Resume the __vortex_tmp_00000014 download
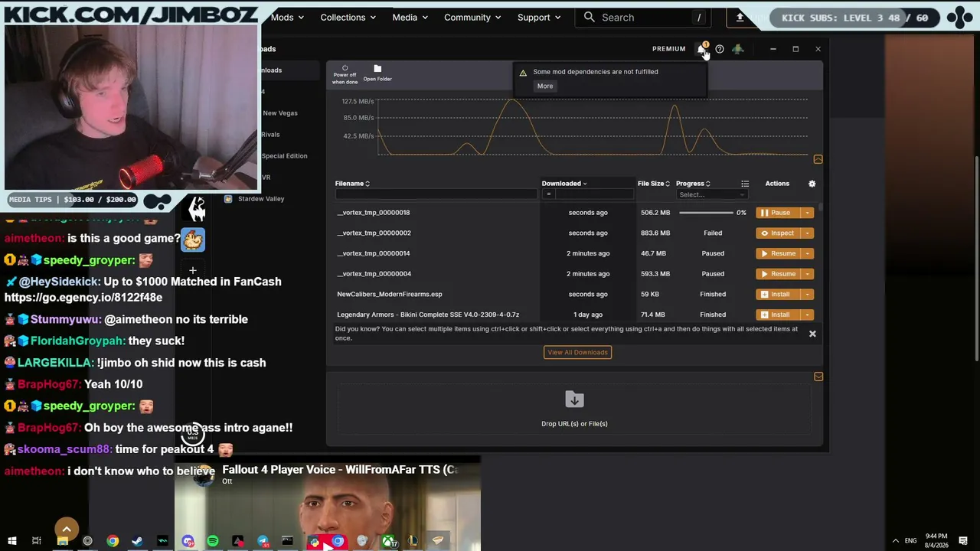 pyautogui.click(x=777, y=253)
